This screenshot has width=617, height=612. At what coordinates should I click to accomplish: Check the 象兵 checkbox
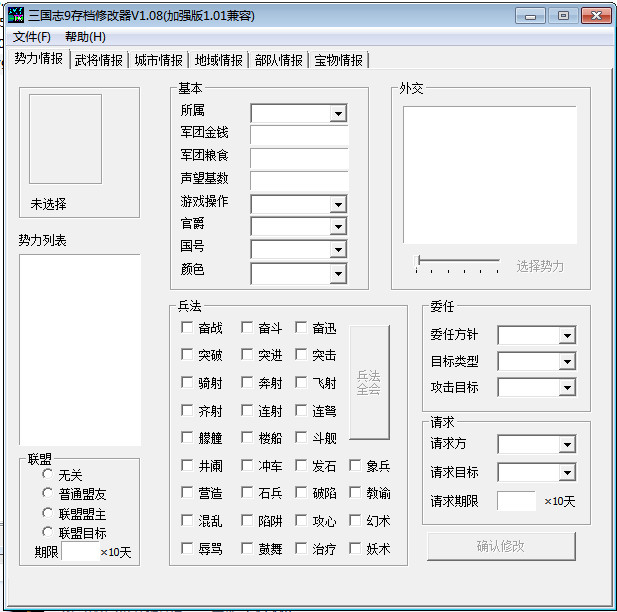355,465
